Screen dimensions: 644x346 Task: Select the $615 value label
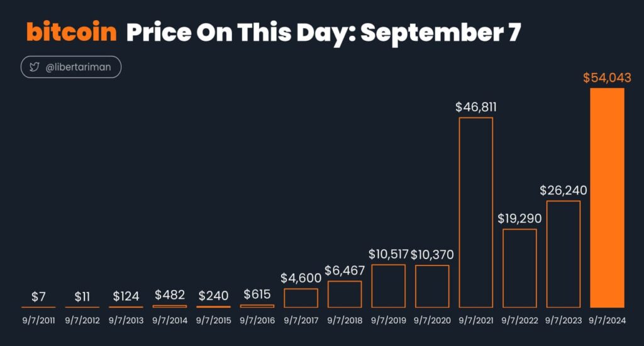pyautogui.click(x=257, y=294)
